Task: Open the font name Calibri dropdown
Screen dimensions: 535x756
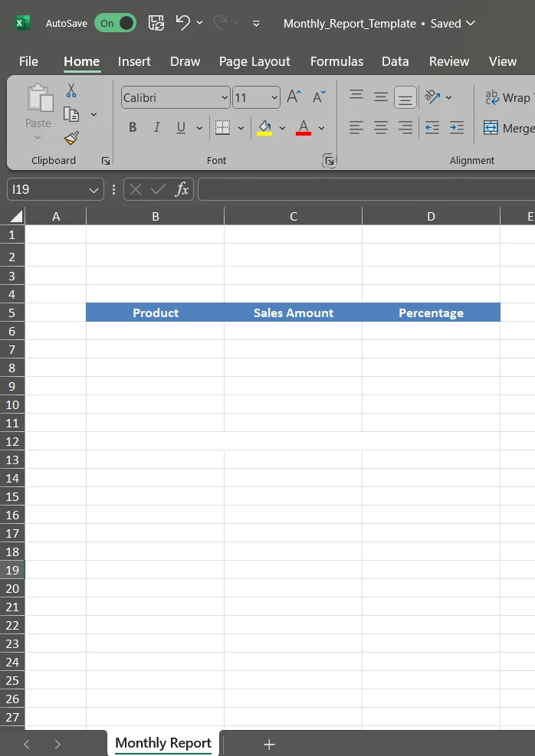Action: click(x=225, y=97)
